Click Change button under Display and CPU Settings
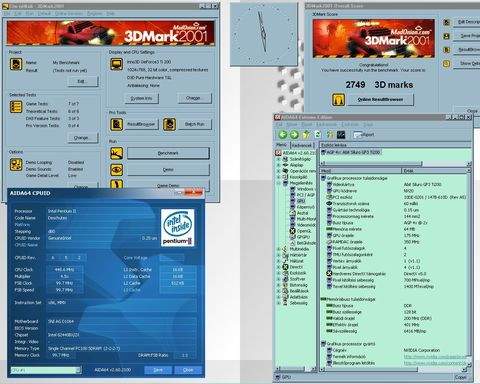Screen dimensions: 480x384 [x=194, y=98]
